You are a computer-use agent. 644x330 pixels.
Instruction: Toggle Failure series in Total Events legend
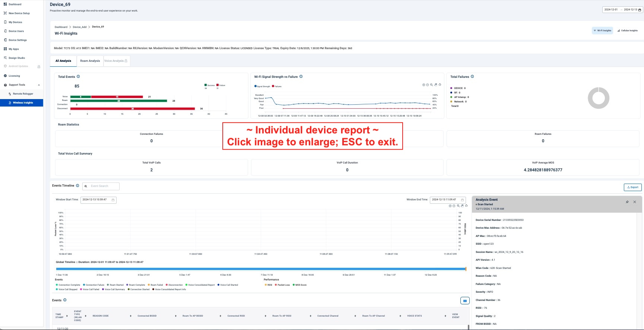pos(221,85)
